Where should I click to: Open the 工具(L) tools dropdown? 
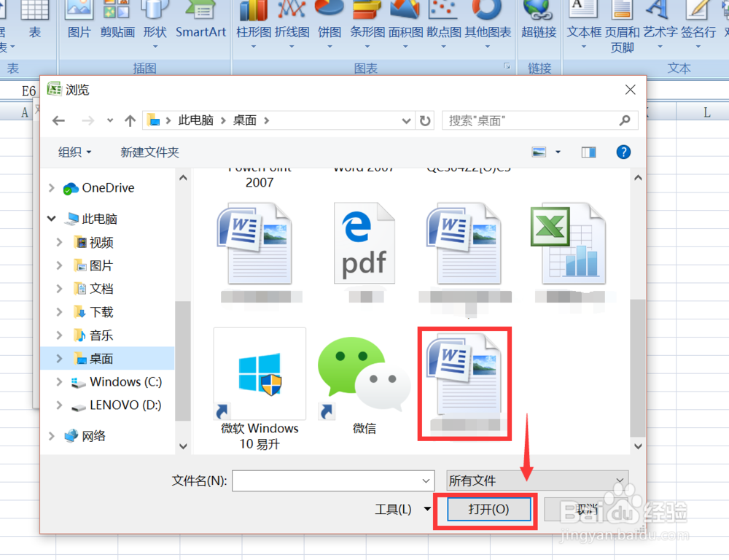(402, 509)
